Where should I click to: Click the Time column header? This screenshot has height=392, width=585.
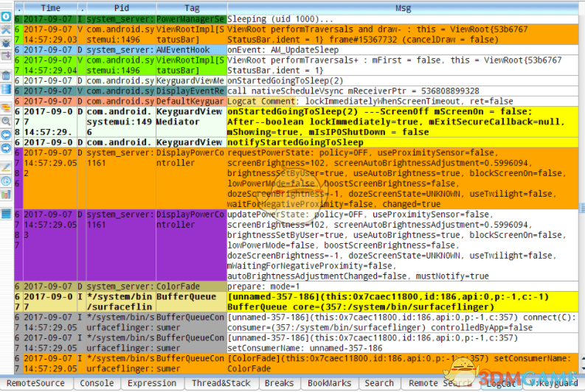coord(50,8)
